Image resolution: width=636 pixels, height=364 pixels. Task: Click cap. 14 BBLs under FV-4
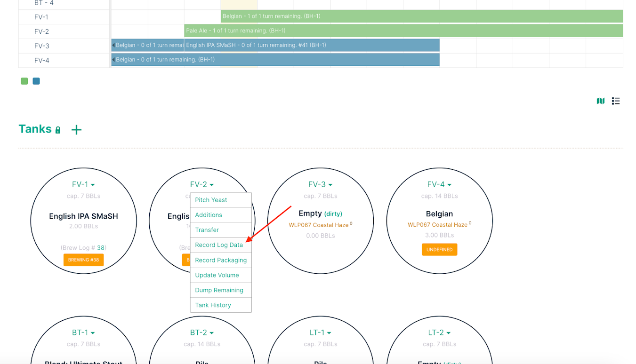(439, 196)
